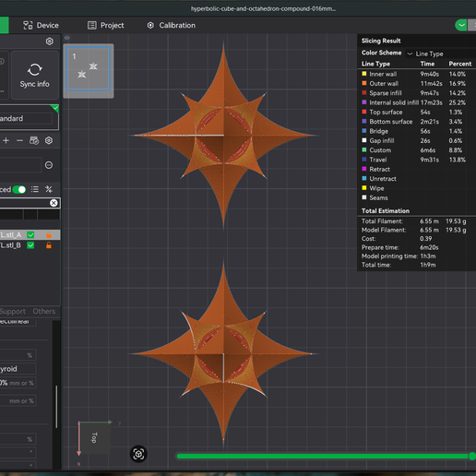Click the percent process icon beside list icon
The height and width of the screenshot is (476, 476).
(49, 189)
